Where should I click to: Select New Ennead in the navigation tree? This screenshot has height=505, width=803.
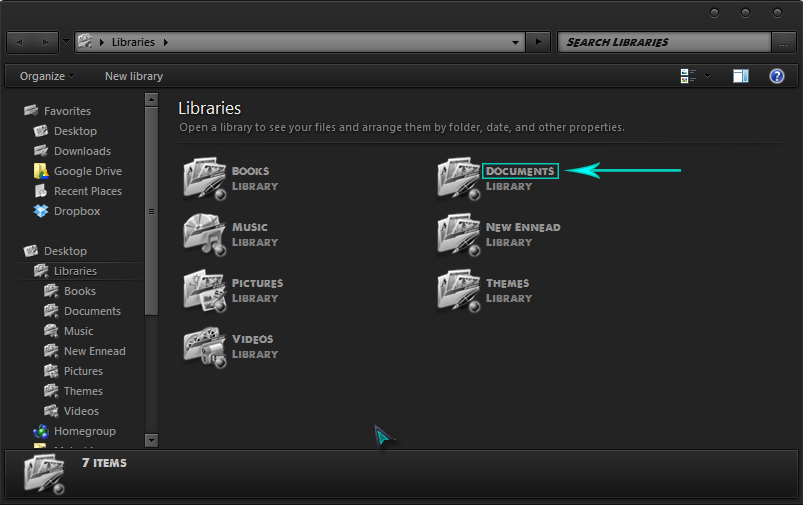pyautogui.click(x=95, y=351)
